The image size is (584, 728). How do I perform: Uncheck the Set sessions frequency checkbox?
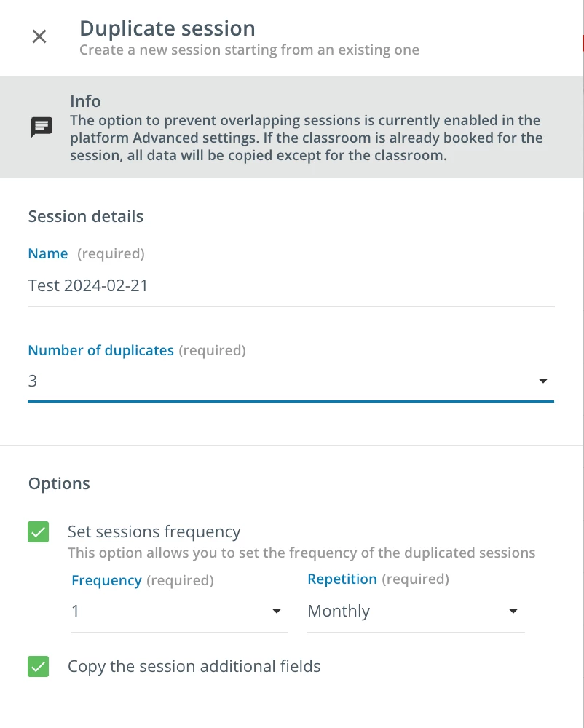[38, 531]
